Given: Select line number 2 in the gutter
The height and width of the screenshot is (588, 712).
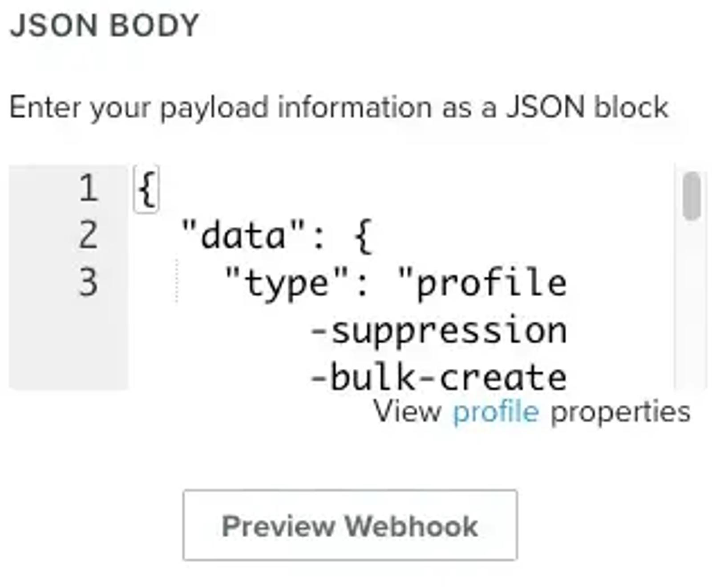Looking at the screenshot, I should [88, 236].
